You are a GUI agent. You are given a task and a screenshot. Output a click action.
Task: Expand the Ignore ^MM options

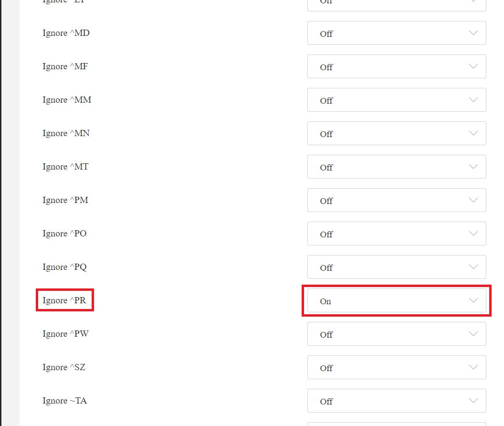[x=397, y=100]
